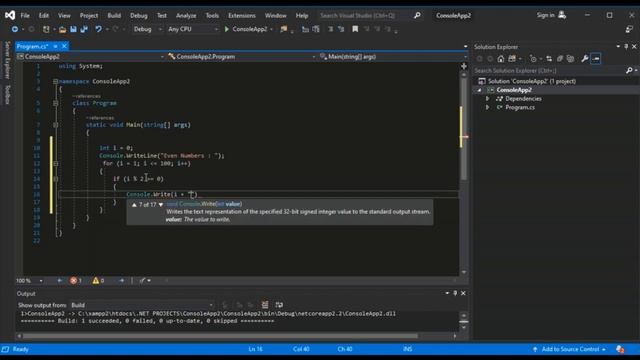Viewport: 640px width, 360px height.
Task: Open the Any CPU platform dropdown
Action: [x=193, y=29]
